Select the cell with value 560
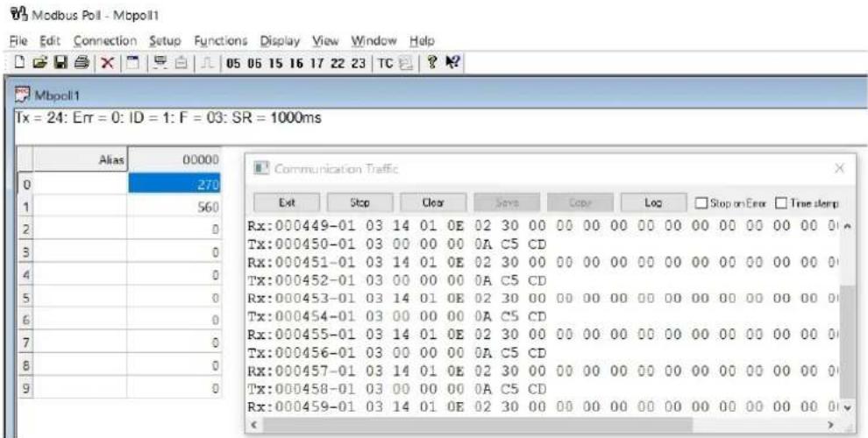This screenshot has height=438, width=868. click(174, 206)
